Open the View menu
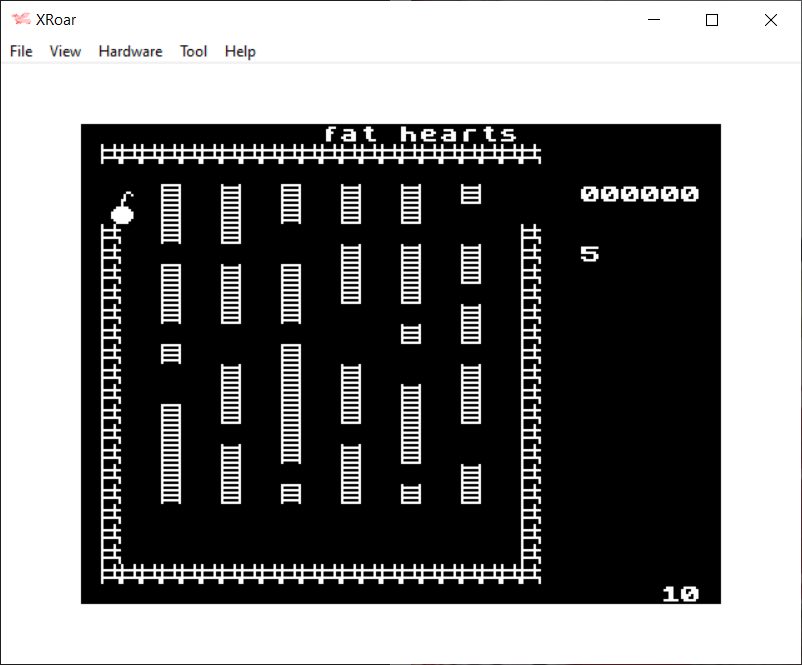802x665 pixels. click(x=65, y=51)
